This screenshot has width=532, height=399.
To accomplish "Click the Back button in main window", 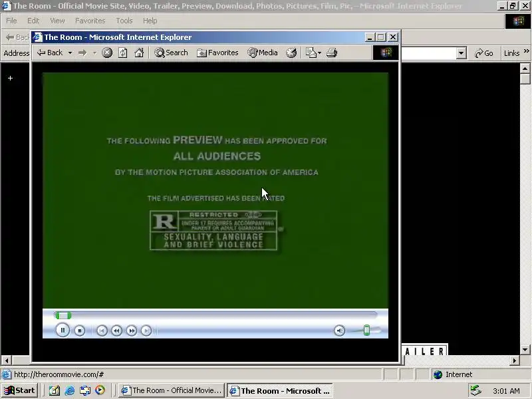I will 17,37.
